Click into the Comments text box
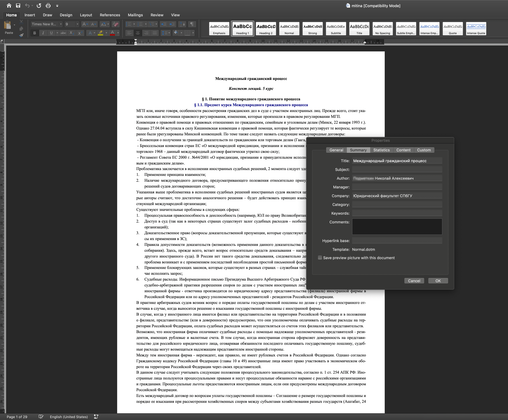 tap(397, 227)
